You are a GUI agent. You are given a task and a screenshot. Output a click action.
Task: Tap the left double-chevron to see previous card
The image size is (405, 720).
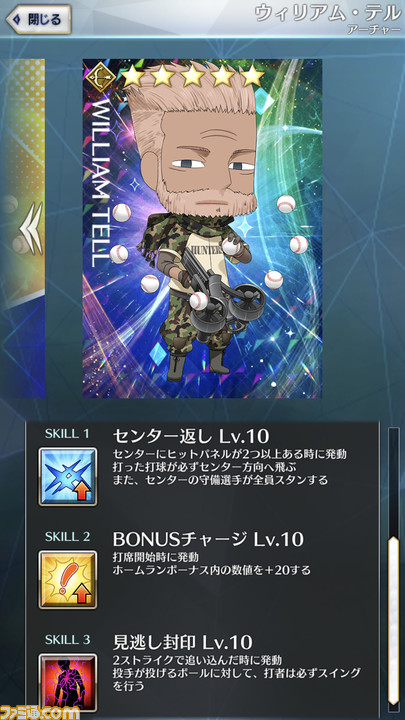coord(33,228)
